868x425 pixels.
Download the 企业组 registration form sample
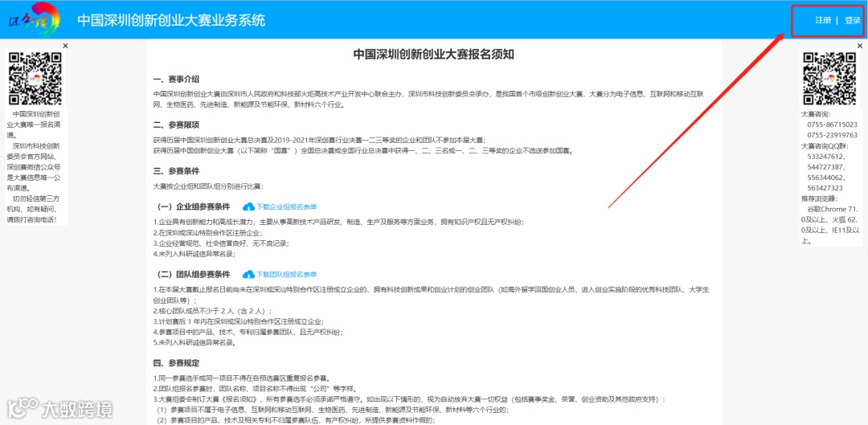[x=286, y=206]
